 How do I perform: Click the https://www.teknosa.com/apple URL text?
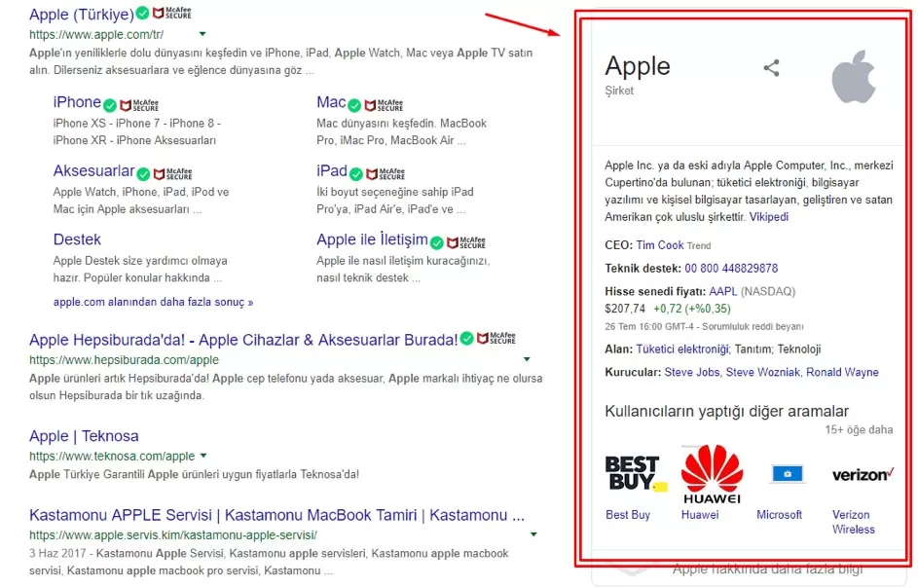tap(112, 456)
